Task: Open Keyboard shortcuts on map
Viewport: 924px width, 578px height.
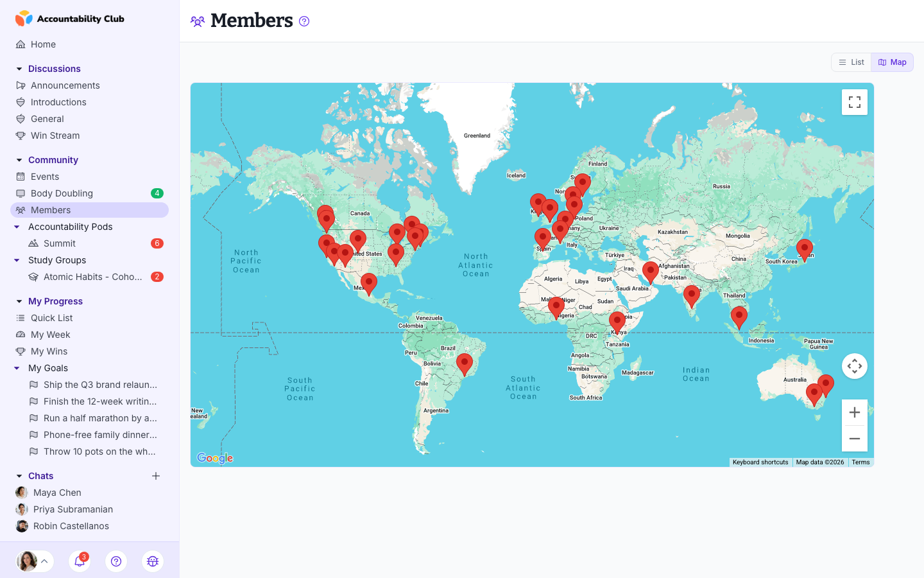Action: [760, 462]
